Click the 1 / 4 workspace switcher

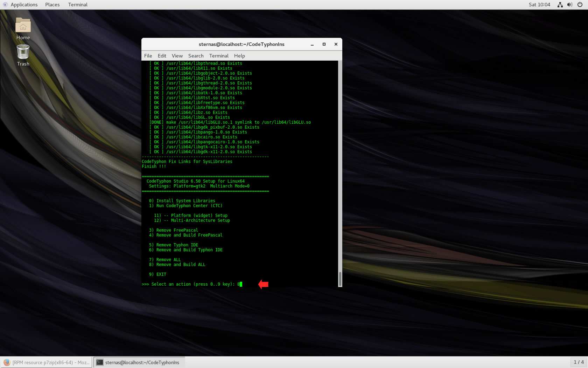(579, 362)
